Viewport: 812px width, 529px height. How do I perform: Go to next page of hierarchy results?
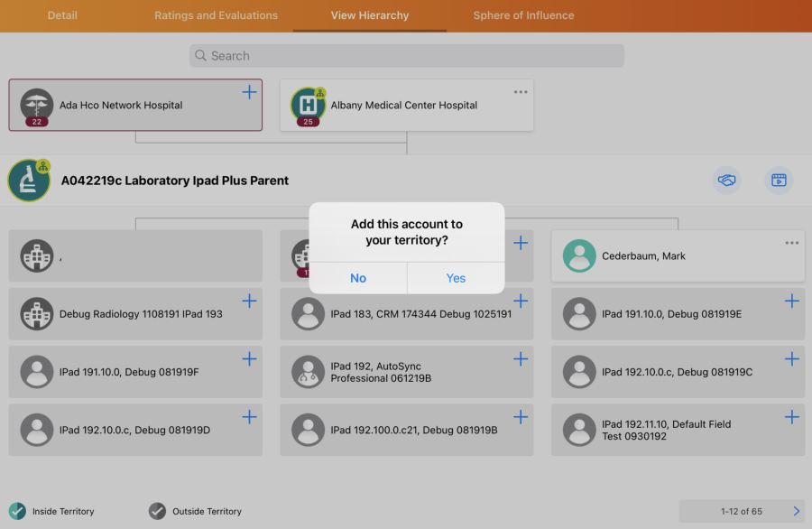[796, 511]
